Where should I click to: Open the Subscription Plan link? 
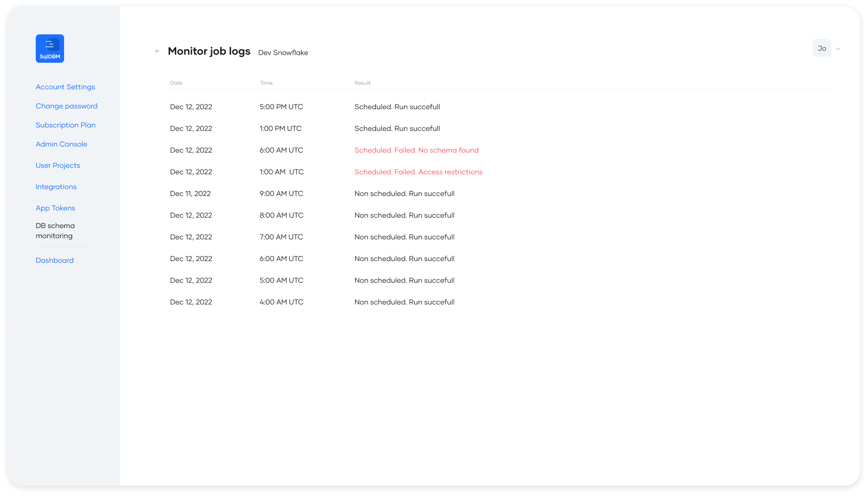tap(65, 125)
